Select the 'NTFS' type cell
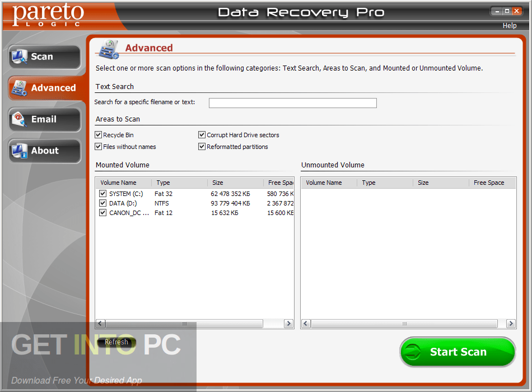Screen dimensions: 532x392 click(x=161, y=203)
